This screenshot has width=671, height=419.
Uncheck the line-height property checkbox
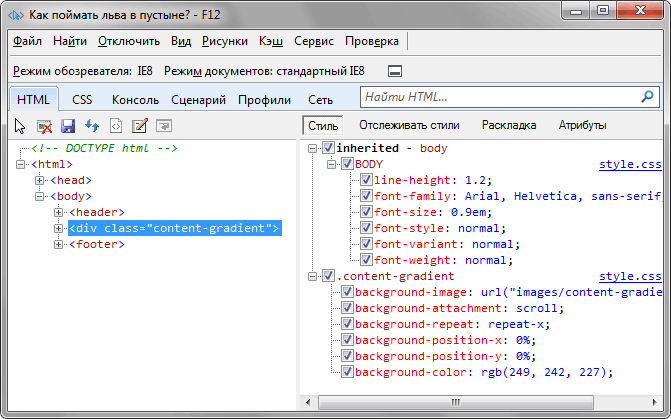coord(365,180)
